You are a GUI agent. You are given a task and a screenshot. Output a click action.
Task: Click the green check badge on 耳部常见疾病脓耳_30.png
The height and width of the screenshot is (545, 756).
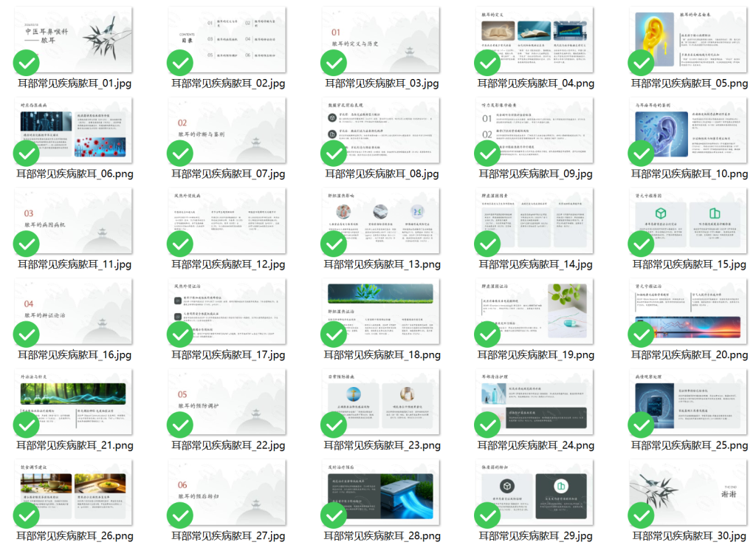(640, 515)
